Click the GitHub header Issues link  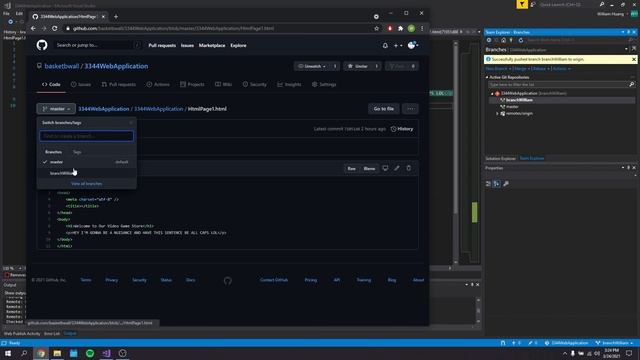coord(187,46)
